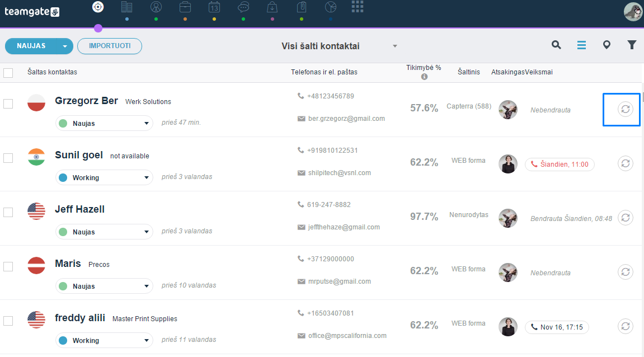
Task: Click the inbox download tray icon
Action: [x=272, y=7]
